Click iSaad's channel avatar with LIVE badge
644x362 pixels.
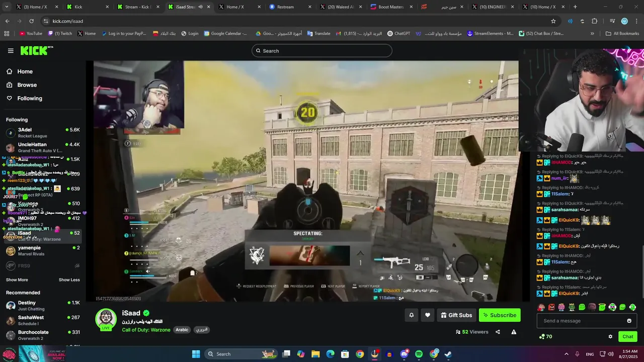106,320
